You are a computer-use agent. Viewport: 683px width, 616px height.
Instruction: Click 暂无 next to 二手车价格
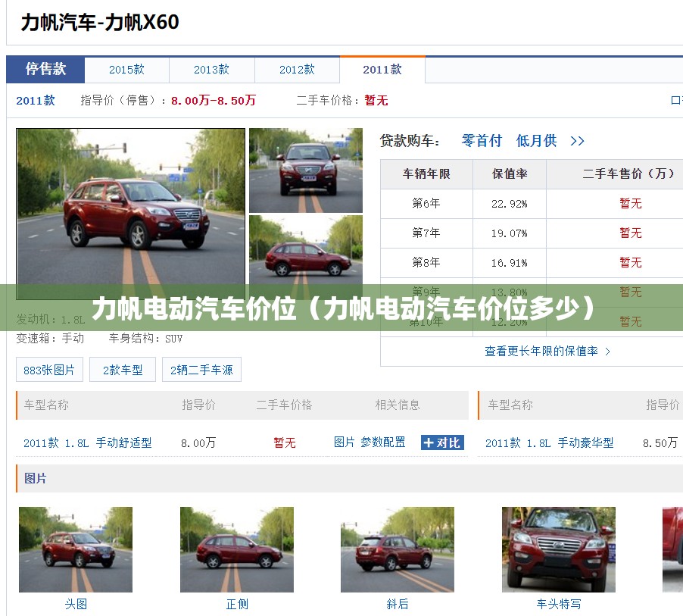tap(376, 101)
